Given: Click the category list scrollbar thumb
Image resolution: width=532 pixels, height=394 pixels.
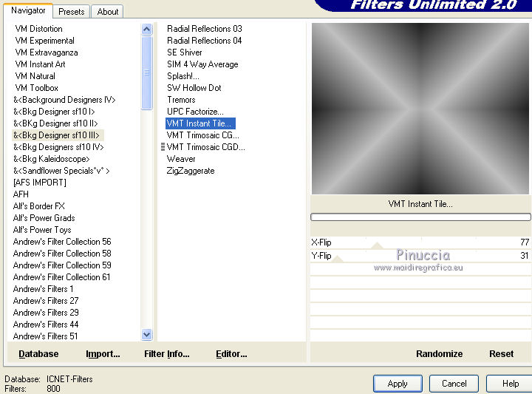Looking at the screenshot, I should pyautogui.click(x=146, y=72).
